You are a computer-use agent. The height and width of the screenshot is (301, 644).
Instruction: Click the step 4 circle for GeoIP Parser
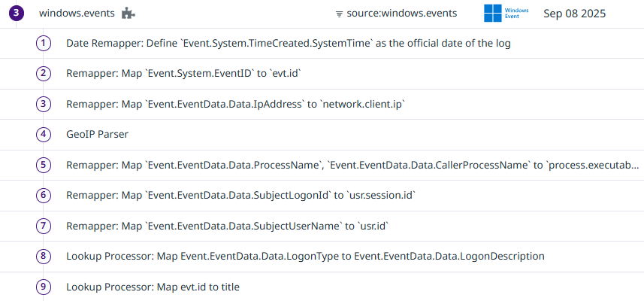pos(44,135)
